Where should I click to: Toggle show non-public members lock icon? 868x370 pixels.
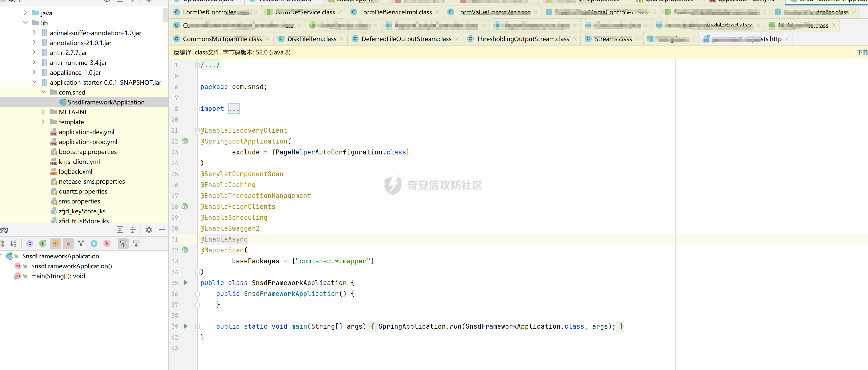68,244
